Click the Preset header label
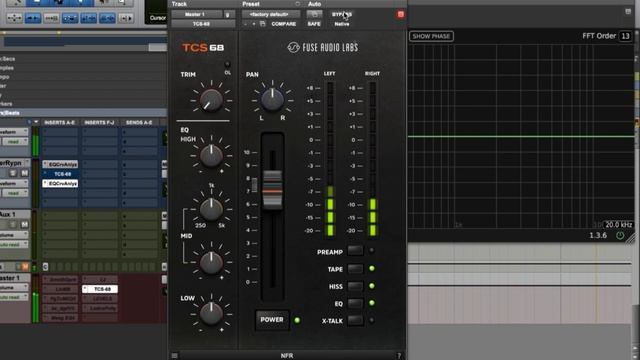Image resolution: width=640 pixels, height=360 pixels. click(x=251, y=4)
